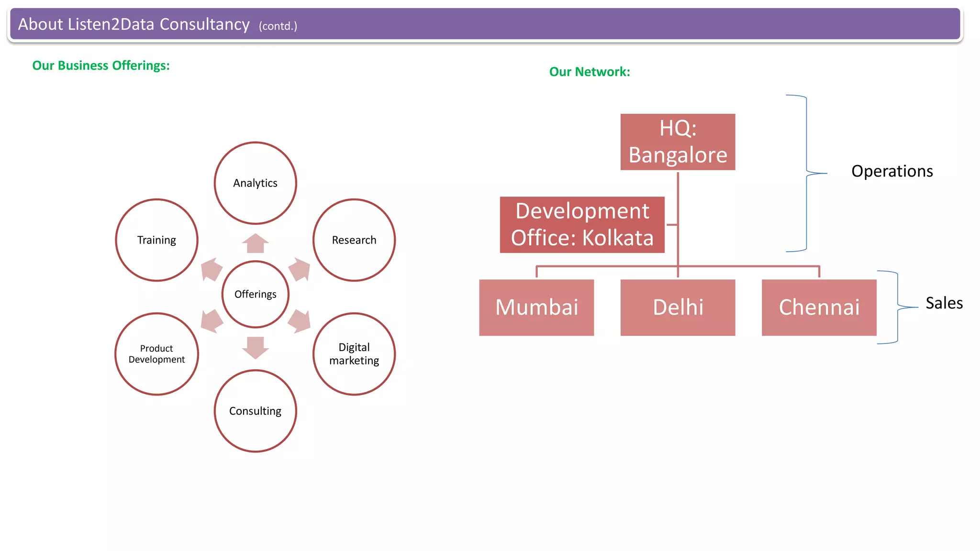Image resolution: width=980 pixels, height=551 pixels.
Task: Click the central Offerings circle
Action: 255,294
